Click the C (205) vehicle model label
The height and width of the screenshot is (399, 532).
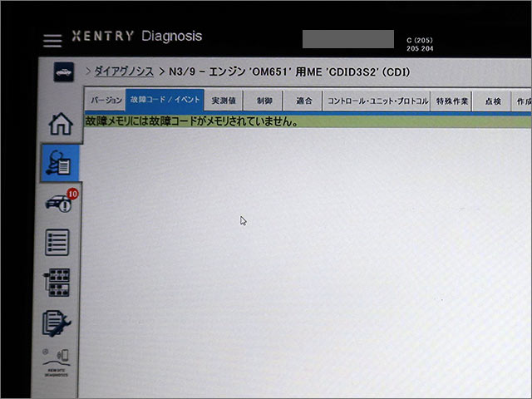[x=420, y=40]
